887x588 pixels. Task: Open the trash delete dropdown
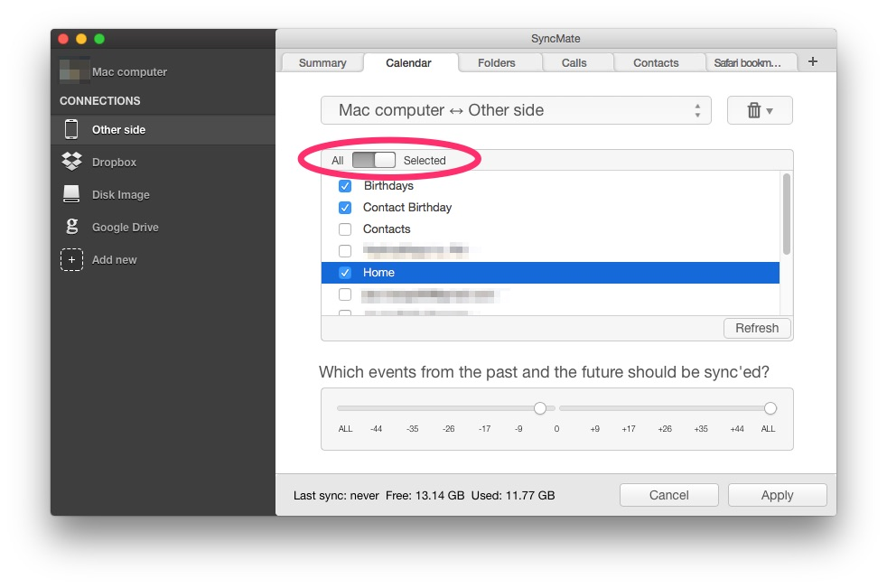(x=760, y=110)
